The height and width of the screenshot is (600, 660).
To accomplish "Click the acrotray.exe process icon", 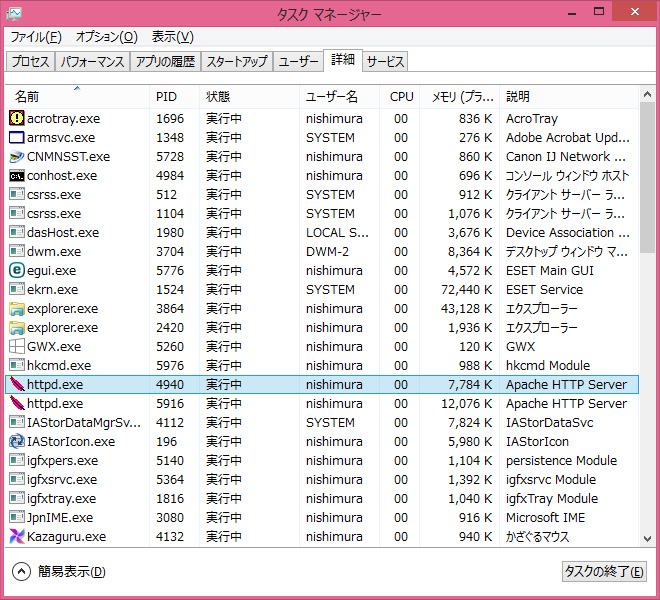I will pyautogui.click(x=17, y=118).
